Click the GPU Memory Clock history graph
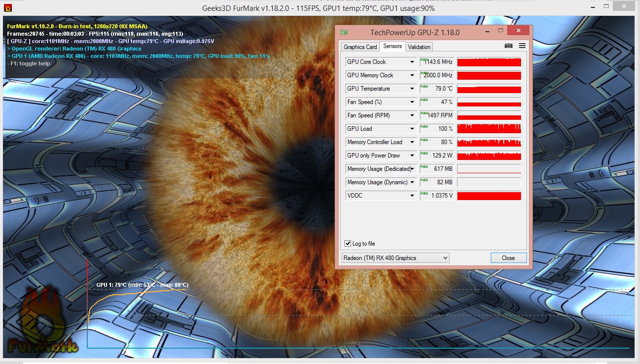 tap(489, 75)
